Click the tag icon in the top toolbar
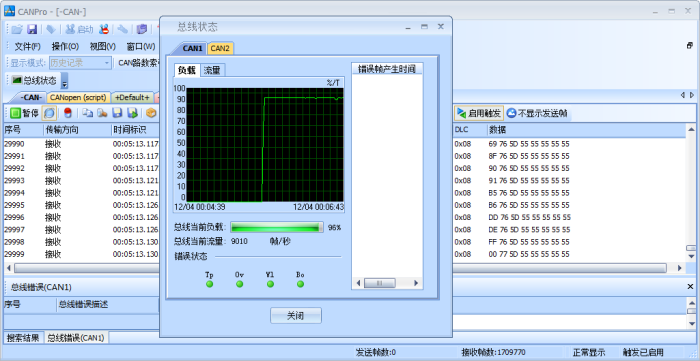The width and height of the screenshot is (700, 361). [x=51, y=29]
